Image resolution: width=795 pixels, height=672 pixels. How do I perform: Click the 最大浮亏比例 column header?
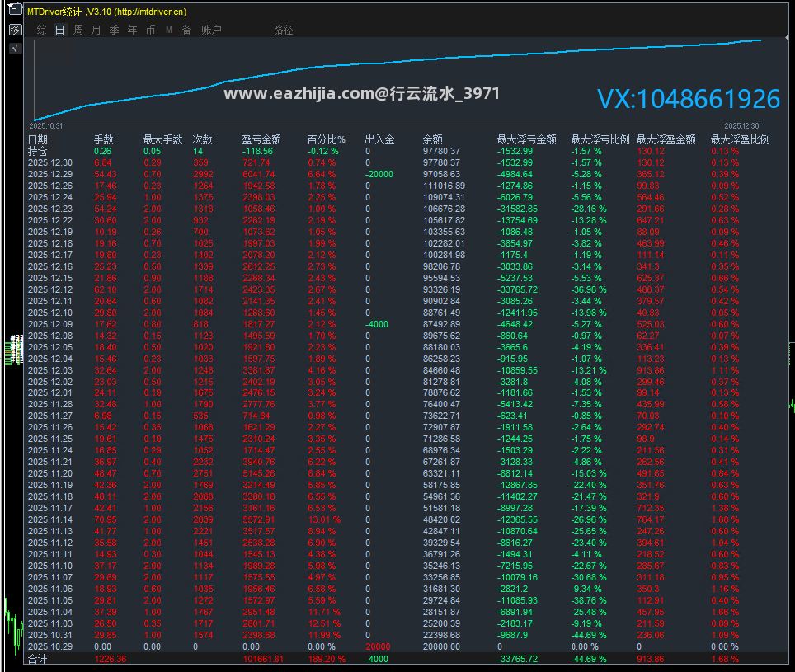600,140
